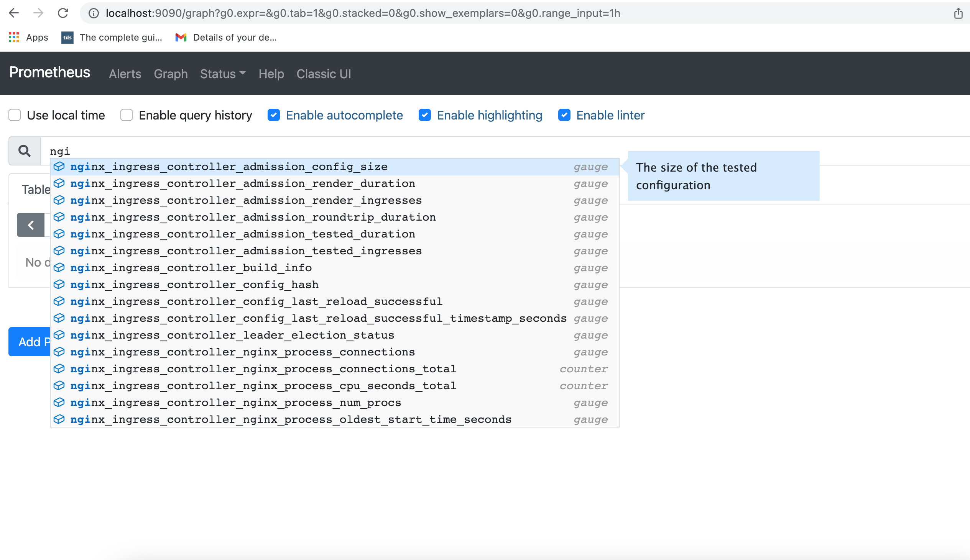Disable the Enable autocomplete checkbox
The width and height of the screenshot is (970, 560).
(274, 115)
